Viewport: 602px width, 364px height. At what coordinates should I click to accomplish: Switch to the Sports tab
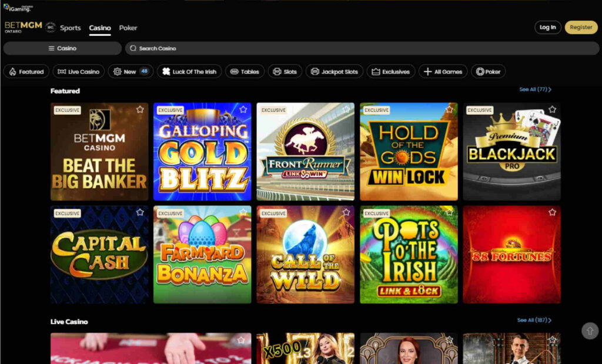coord(71,28)
